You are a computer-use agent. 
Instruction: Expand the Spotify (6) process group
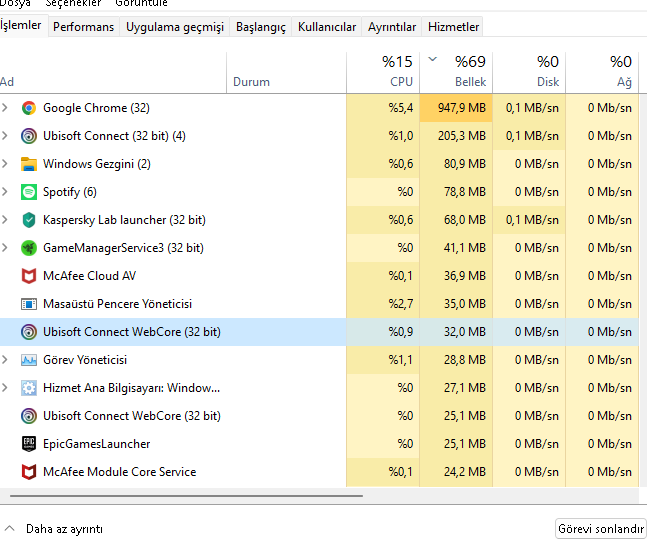click(5, 192)
